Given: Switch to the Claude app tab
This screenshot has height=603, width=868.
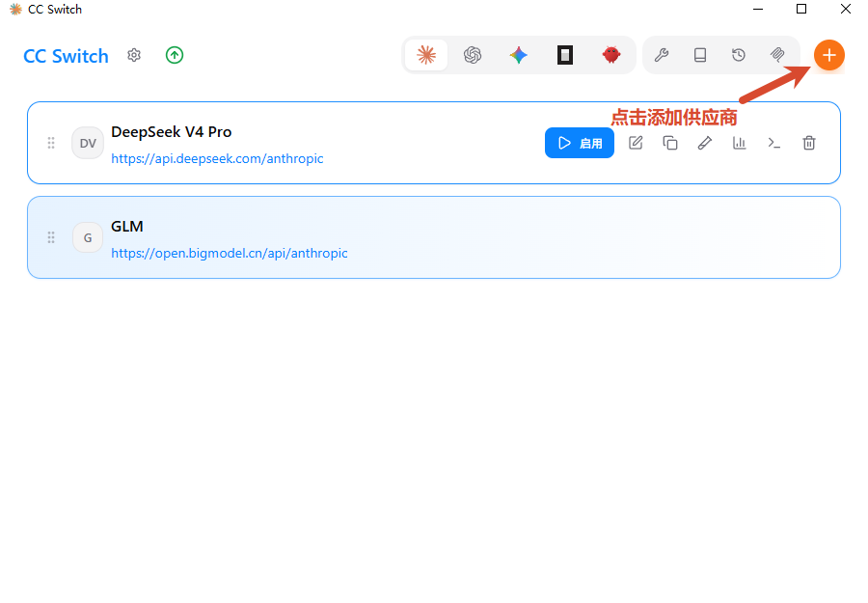Looking at the screenshot, I should (x=426, y=55).
